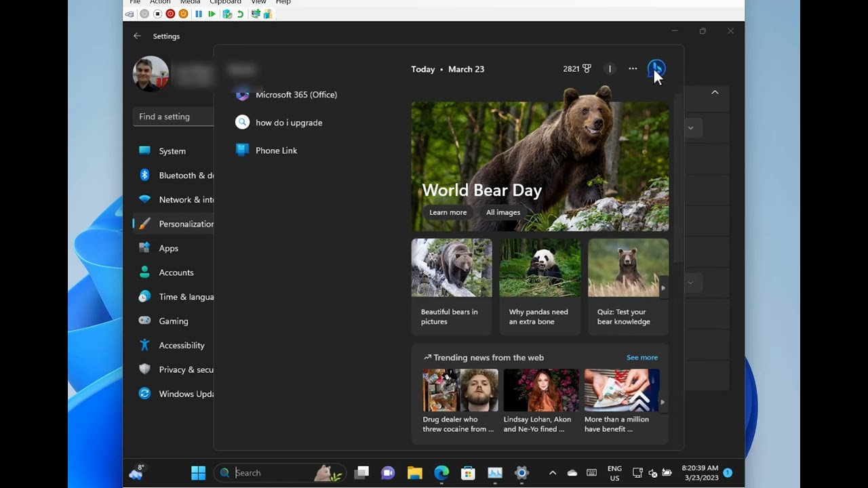Screen dimensions: 868x488
Task: Open Time & language settings
Action: point(174,297)
